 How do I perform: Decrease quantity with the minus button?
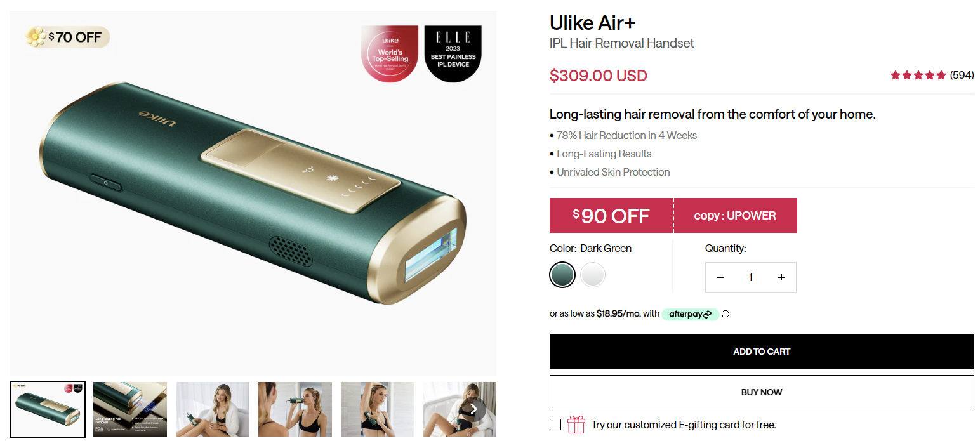click(720, 277)
